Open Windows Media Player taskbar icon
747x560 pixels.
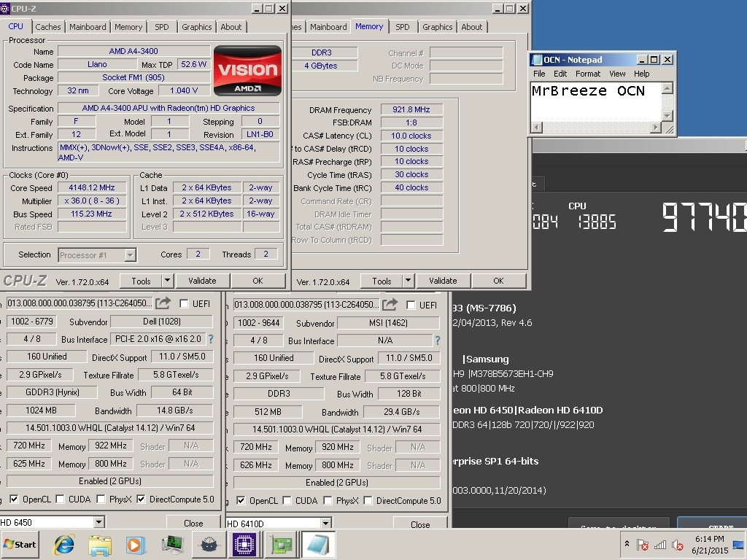(135, 545)
